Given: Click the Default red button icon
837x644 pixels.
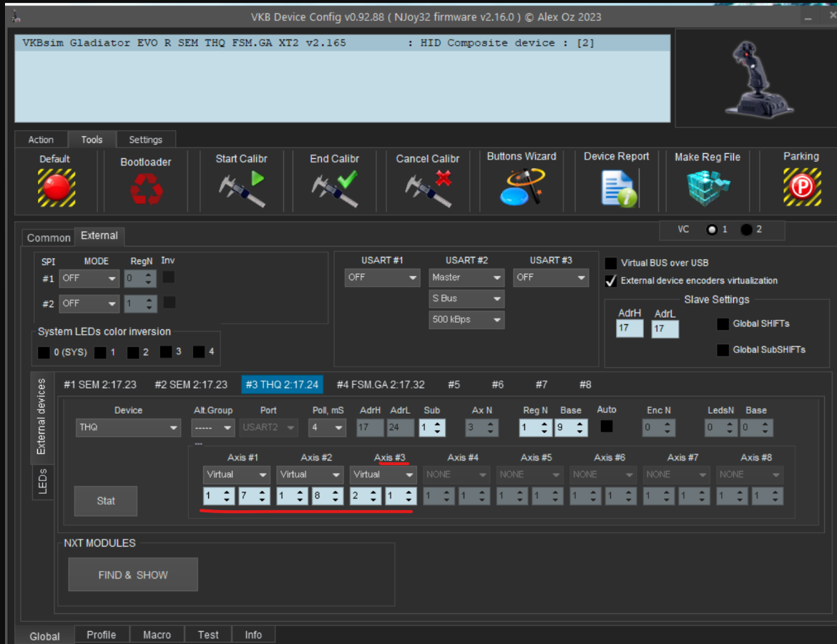Looking at the screenshot, I should 57,187.
